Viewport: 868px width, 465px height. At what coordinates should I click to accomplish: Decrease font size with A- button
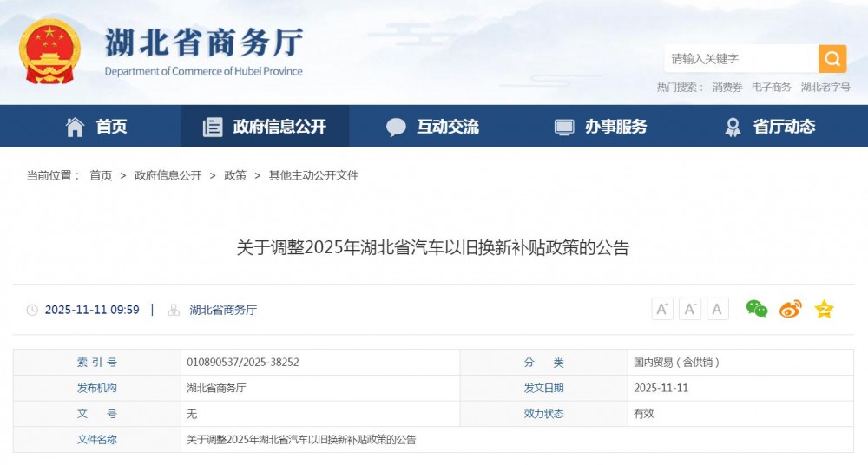[690, 309]
